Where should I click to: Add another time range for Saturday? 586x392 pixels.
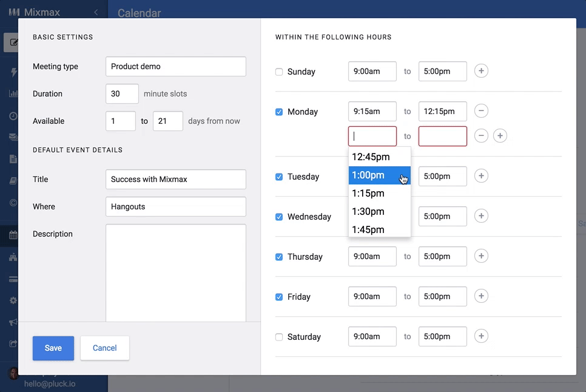481,336
